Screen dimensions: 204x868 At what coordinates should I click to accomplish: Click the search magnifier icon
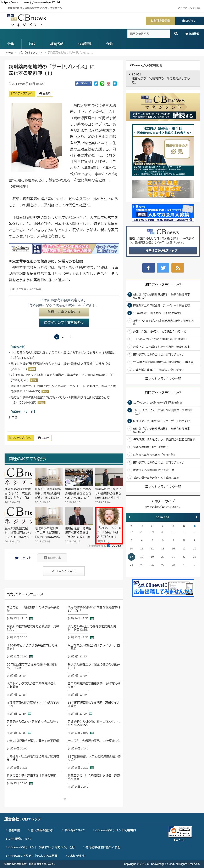point(176,34)
